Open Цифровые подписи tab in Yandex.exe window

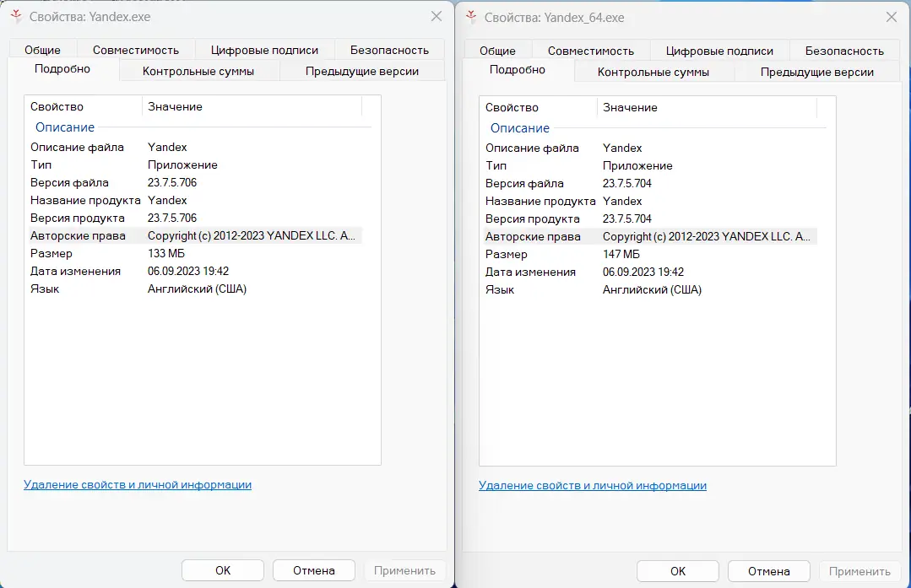[x=264, y=50]
